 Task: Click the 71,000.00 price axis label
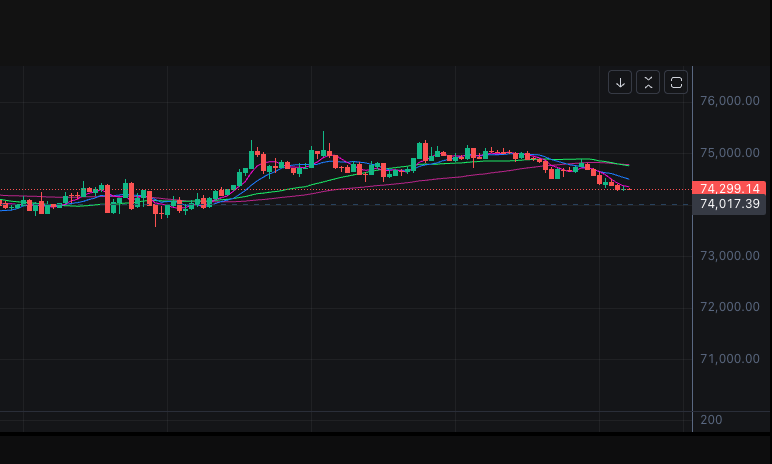(x=730, y=359)
